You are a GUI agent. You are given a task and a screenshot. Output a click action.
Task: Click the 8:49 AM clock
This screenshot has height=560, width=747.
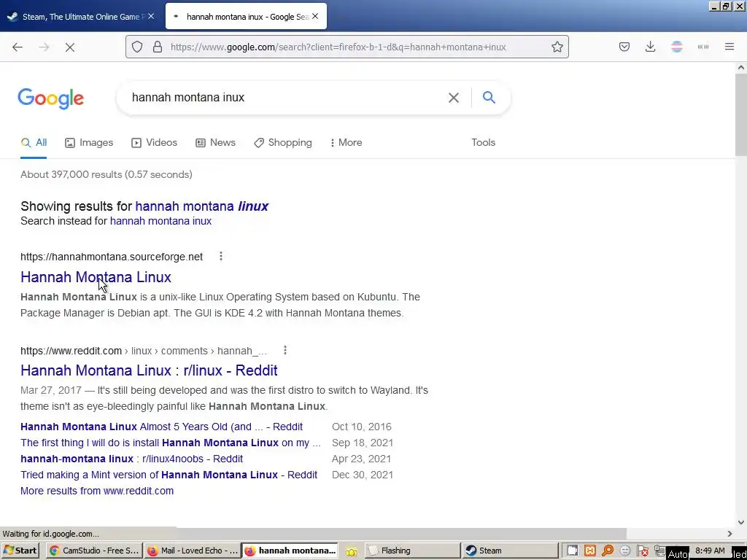pos(710,551)
